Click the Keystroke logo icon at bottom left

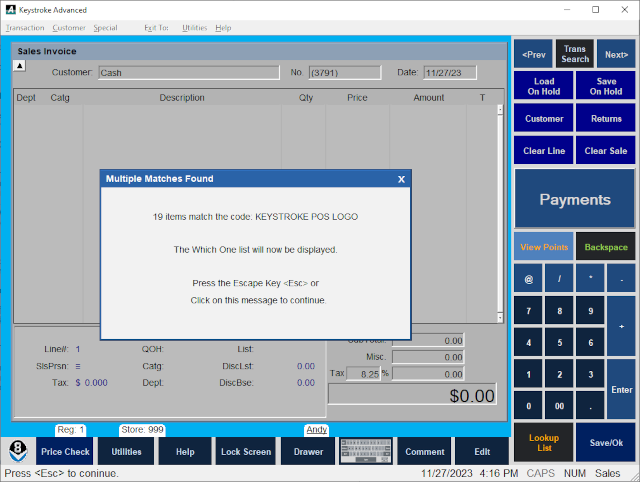(x=18, y=450)
